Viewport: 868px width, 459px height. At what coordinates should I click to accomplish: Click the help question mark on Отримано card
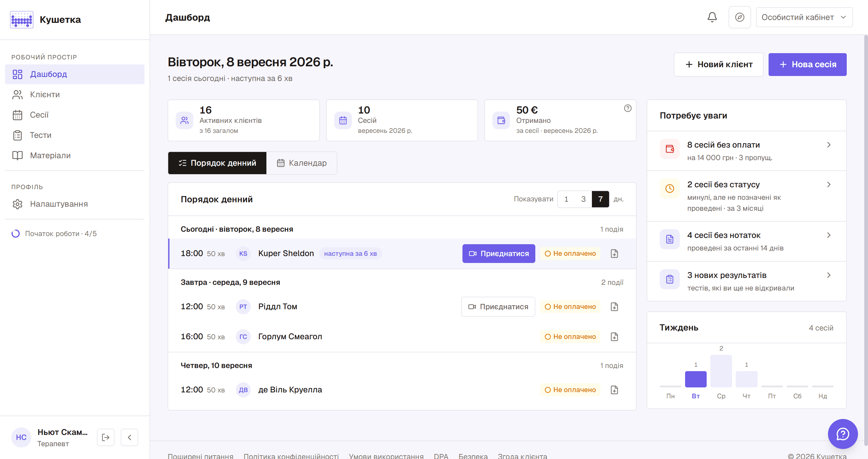point(628,108)
